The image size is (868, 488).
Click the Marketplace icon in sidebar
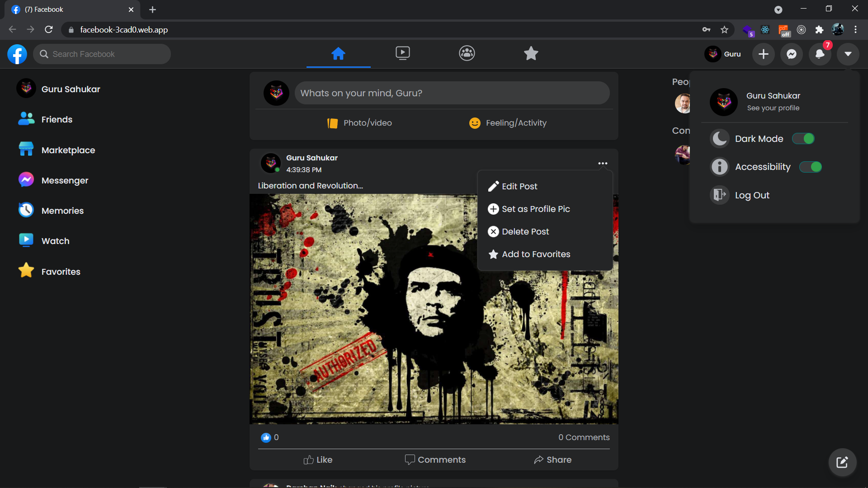coord(26,149)
